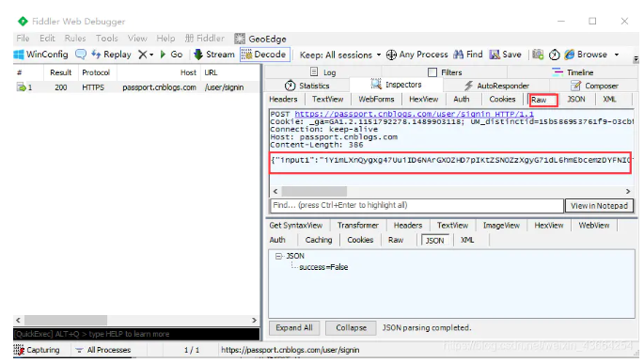Select the Inspectors tab
Image resolution: width=644 pixels, height=363 pixels.
(397, 85)
